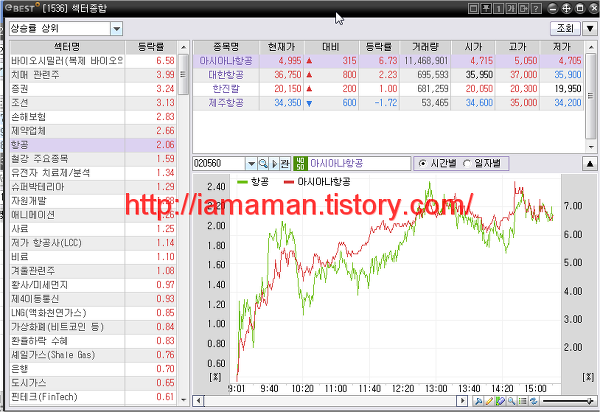Select the 항공 sector row
Screen dimensions: 600x412
[x=93, y=145]
